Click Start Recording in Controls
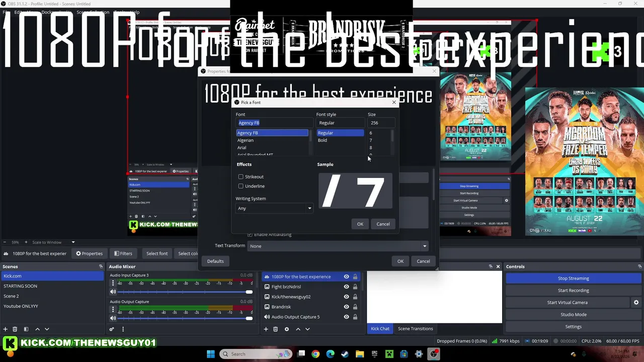 pos(573,290)
